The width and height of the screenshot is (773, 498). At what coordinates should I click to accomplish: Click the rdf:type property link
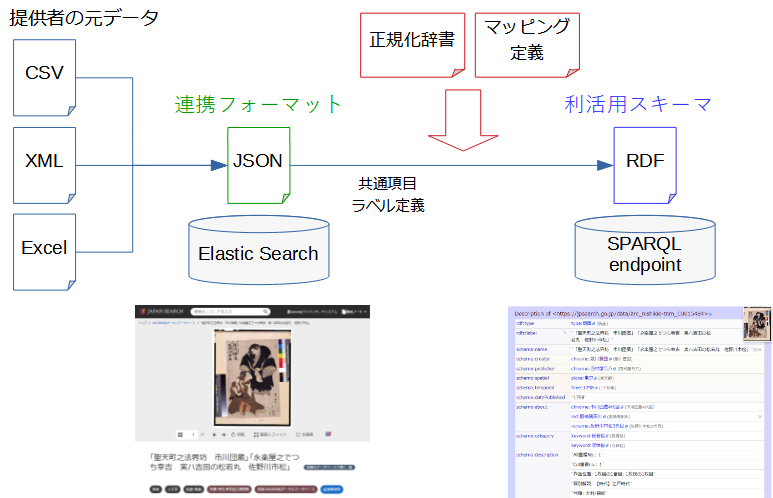click(525, 323)
